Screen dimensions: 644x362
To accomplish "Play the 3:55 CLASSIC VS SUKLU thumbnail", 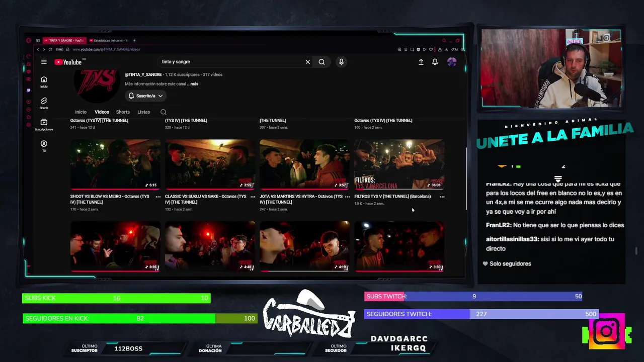I will pos(210,164).
